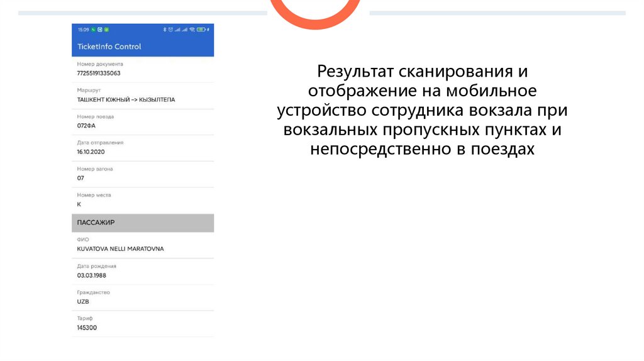Image resolution: width=644 pixels, height=361 pixels.
Task: Tap the Маршрут label
Action: pyautogui.click(x=89, y=91)
